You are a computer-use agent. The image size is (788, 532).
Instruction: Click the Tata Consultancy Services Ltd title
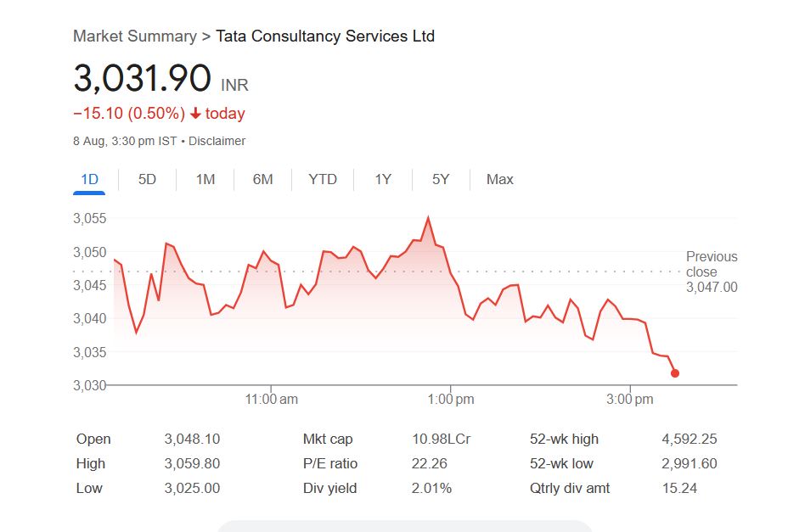pyautogui.click(x=325, y=36)
